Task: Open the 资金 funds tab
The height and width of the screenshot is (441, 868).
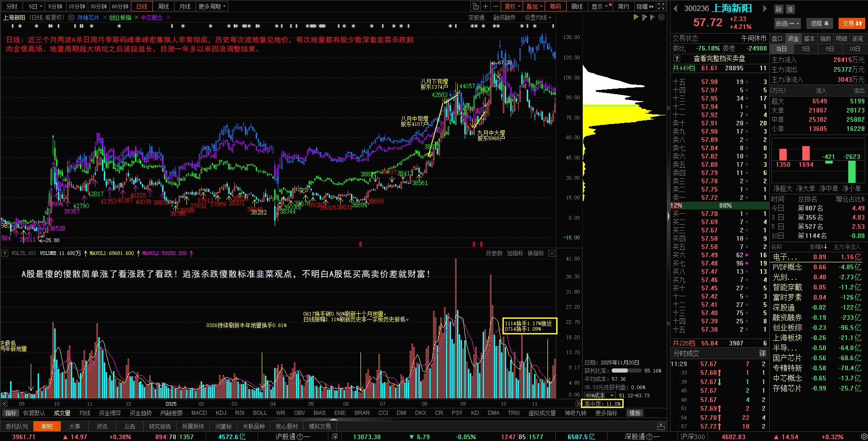Action: (x=793, y=39)
